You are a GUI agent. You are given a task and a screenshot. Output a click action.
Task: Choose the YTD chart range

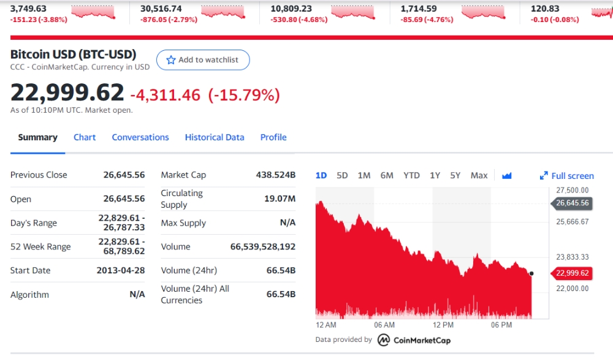click(x=412, y=175)
